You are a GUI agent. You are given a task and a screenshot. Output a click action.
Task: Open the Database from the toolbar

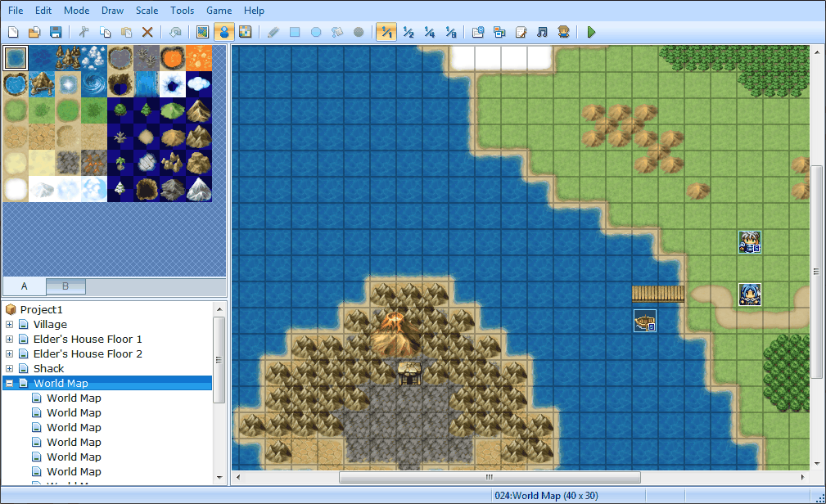(x=478, y=32)
